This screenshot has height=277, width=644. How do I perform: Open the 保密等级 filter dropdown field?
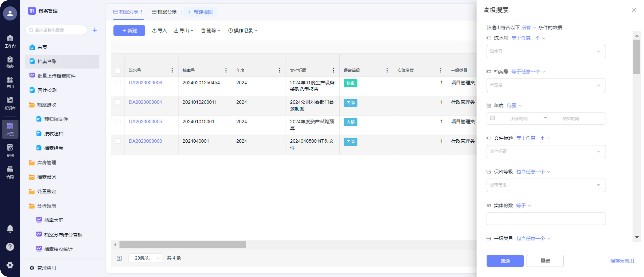[x=545, y=185]
